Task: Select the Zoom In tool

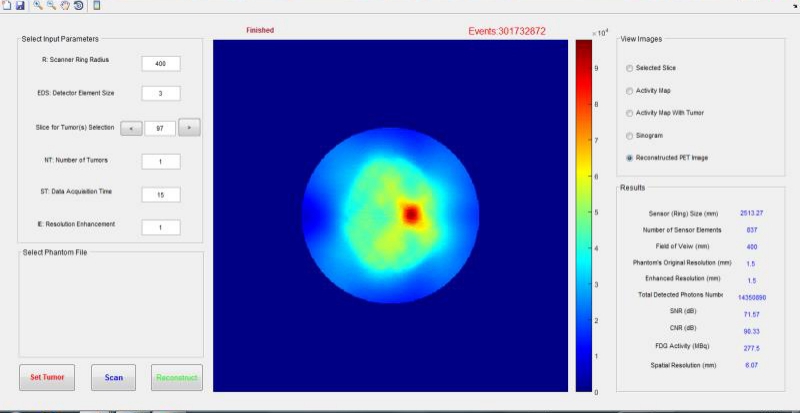Action: (x=37, y=6)
